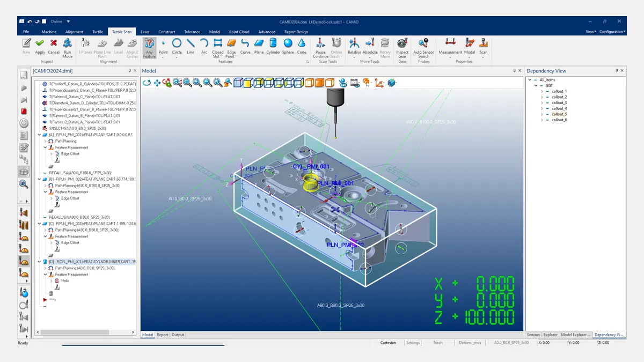Run Auto Sensor Search probe tool
The height and width of the screenshot is (362, 644).
tap(424, 48)
